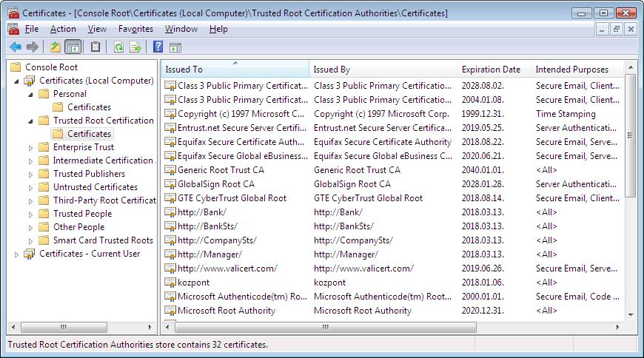Collapse the Trusted Root Certification node
This screenshot has width=644, height=358.
30,121
